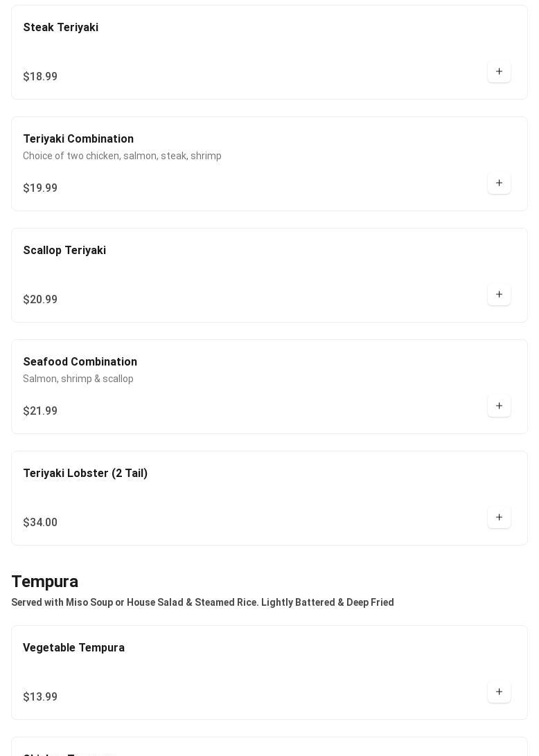Open Teriyaki Combination item title

pos(78,139)
